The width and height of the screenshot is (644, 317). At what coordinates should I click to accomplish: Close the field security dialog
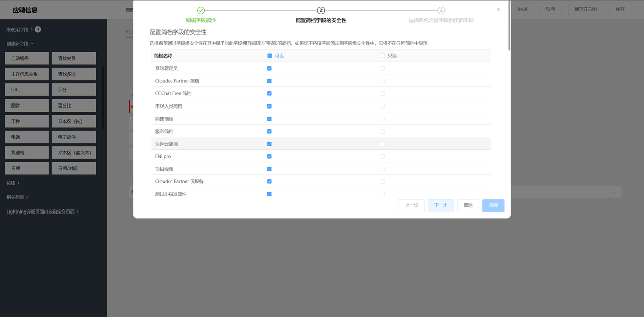pos(498,10)
